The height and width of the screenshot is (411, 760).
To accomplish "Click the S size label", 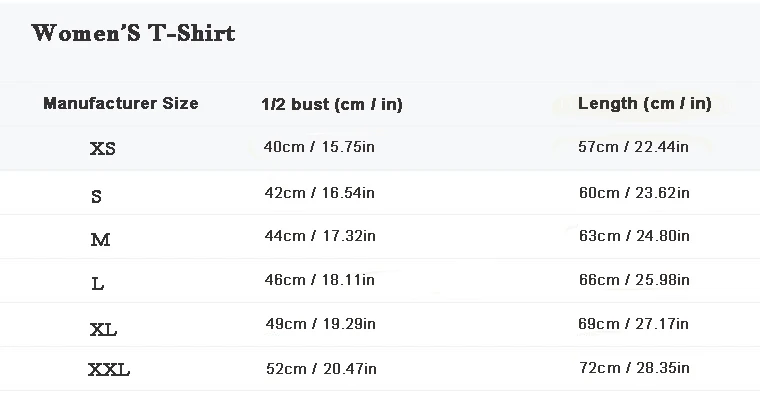I will pyautogui.click(x=96, y=196).
